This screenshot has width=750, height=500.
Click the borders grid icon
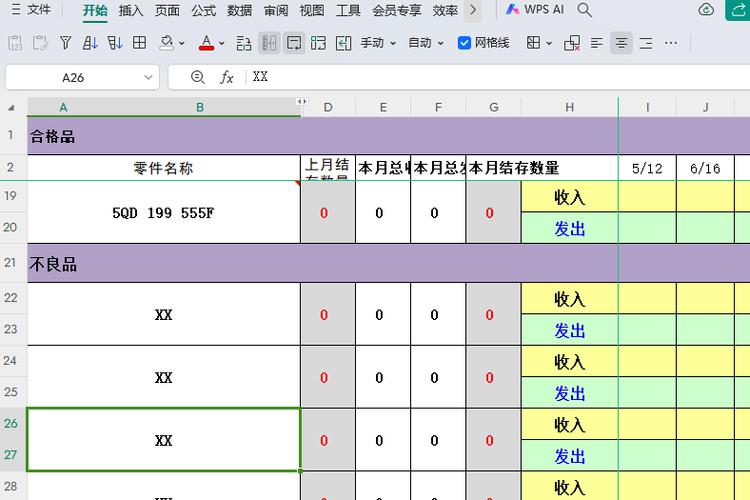(x=140, y=43)
